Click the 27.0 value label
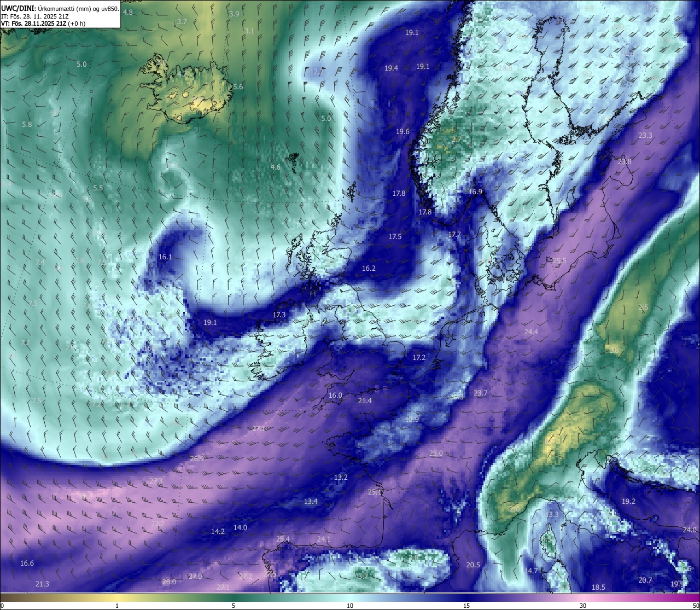 pyautogui.click(x=195, y=577)
